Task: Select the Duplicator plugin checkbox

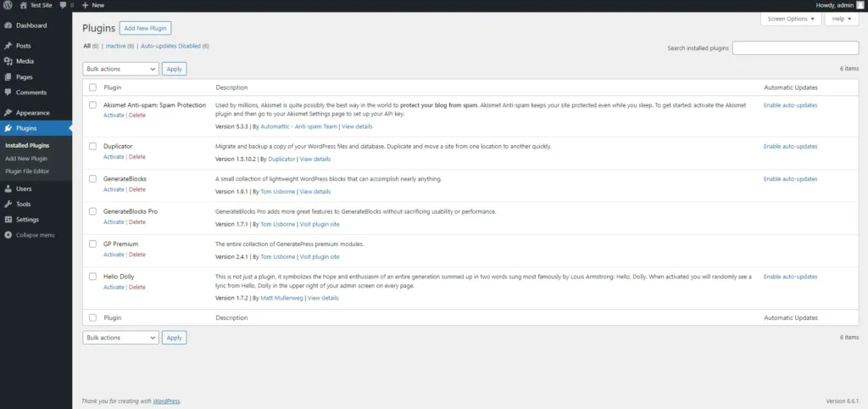Action: [92, 146]
